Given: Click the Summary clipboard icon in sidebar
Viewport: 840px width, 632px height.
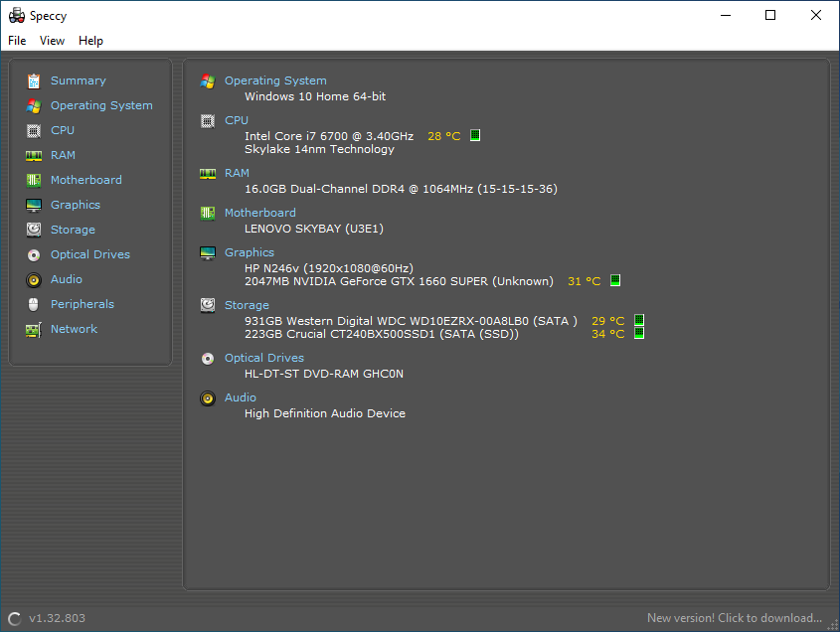Looking at the screenshot, I should tap(34, 80).
